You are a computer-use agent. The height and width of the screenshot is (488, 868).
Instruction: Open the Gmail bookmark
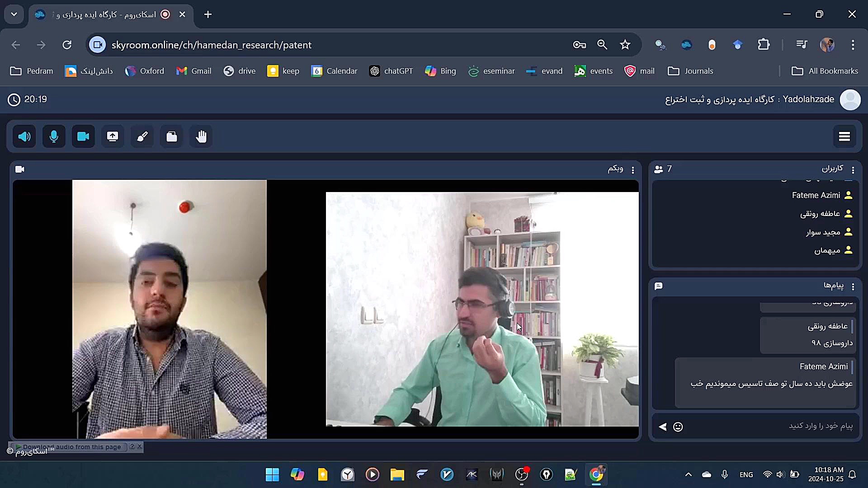(194, 71)
